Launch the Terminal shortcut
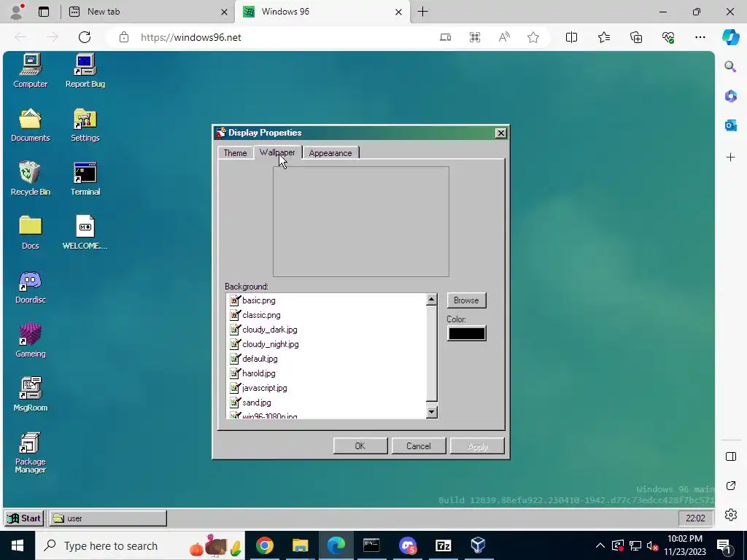Image resolution: width=747 pixels, height=560 pixels. click(85, 179)
